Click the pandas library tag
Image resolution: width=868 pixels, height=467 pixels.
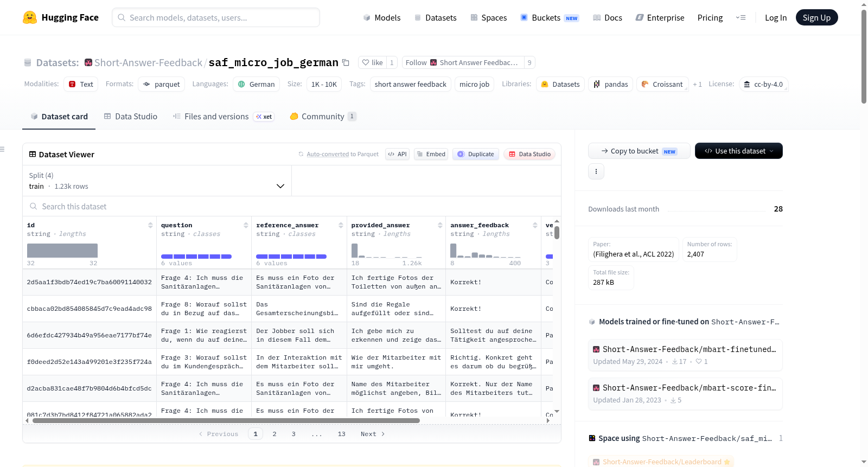(x=611, y=84)
